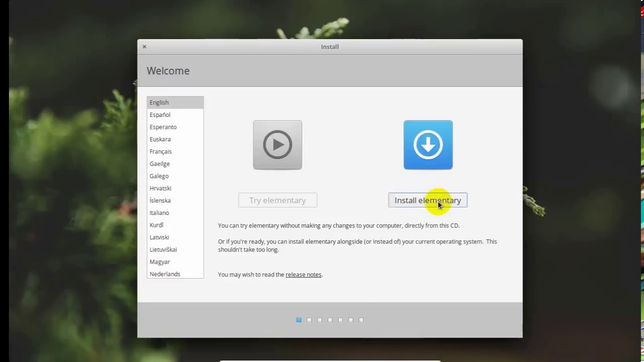644x362 pixels.
Task: Click the gray play icon above Try elementary
Action: [277, 145]
